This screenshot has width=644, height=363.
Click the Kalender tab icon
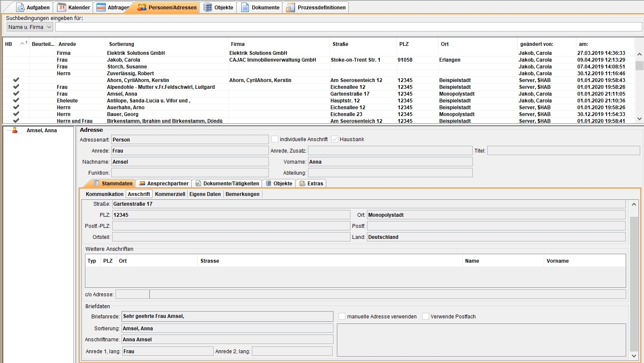62,7
